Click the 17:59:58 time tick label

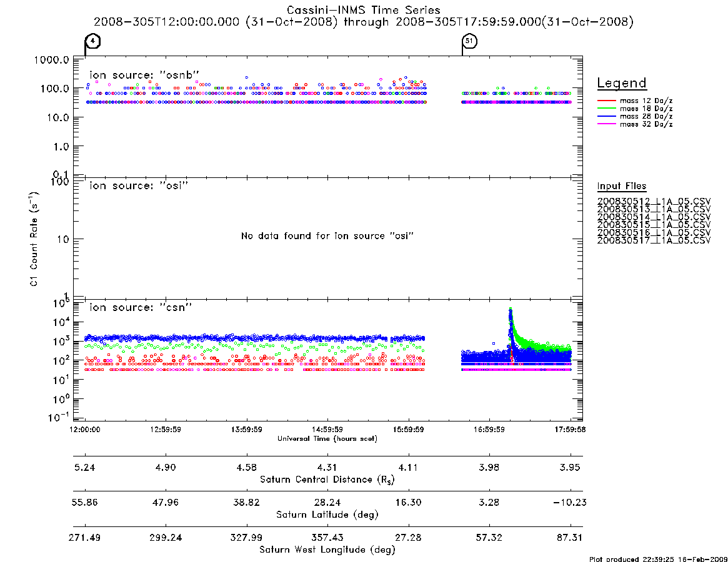coord(570,430)
